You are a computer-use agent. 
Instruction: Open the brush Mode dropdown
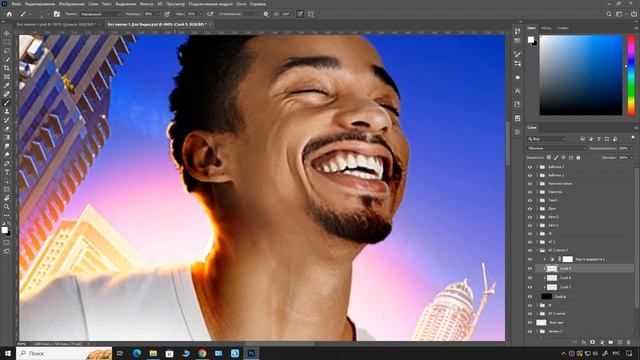[100, 14]
